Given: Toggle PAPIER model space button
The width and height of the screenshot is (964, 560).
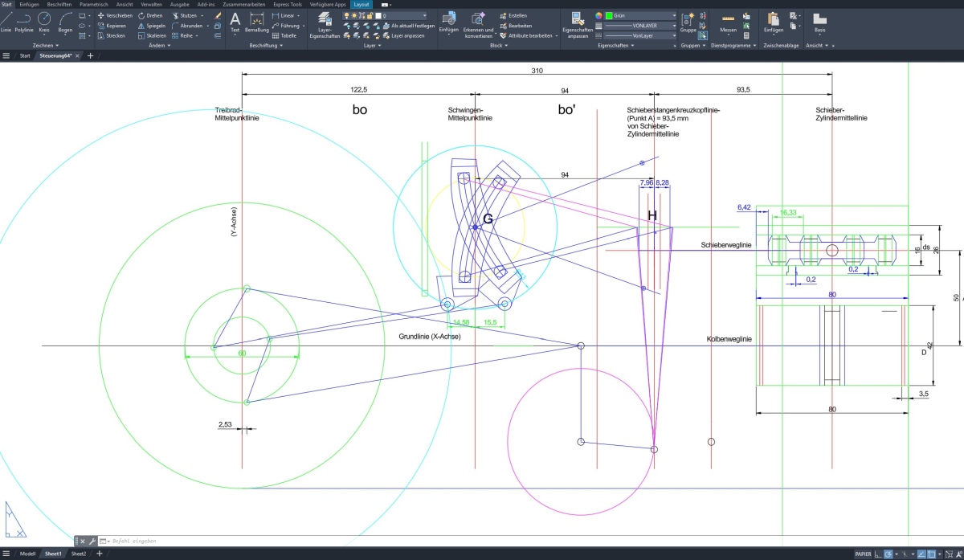Looking at the screenshot, I should point(864,554).
